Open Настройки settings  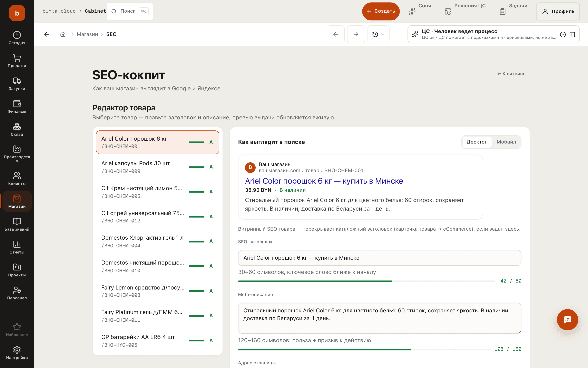tap(17, 353)
